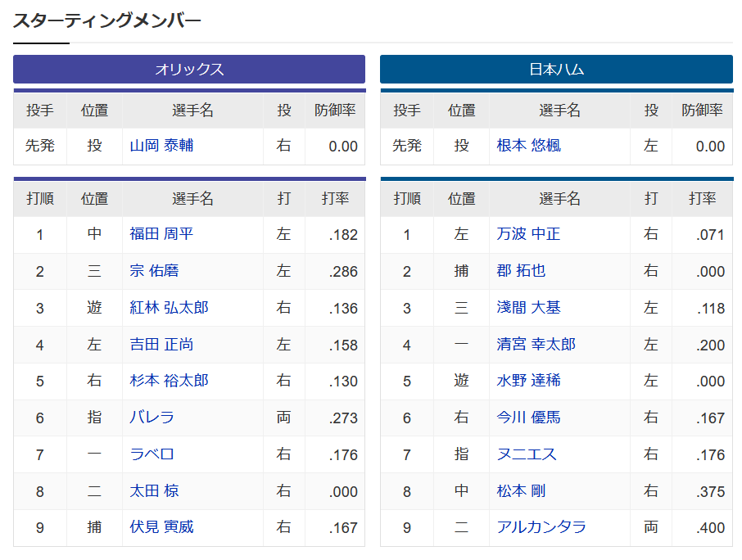This screenshot has width=742, height=560.
Task: Click 紅林 弘太郎 average .136
Action: click(343, 309)
